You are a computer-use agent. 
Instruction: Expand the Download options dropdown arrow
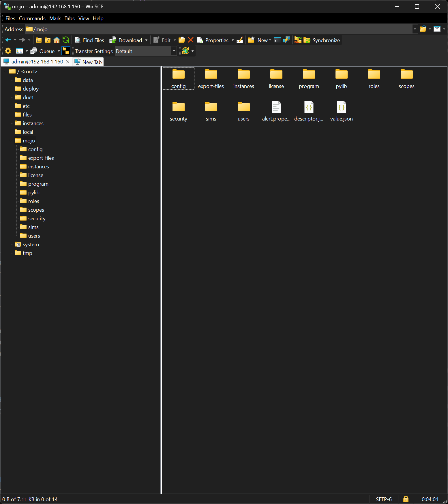tap(146, 40)
